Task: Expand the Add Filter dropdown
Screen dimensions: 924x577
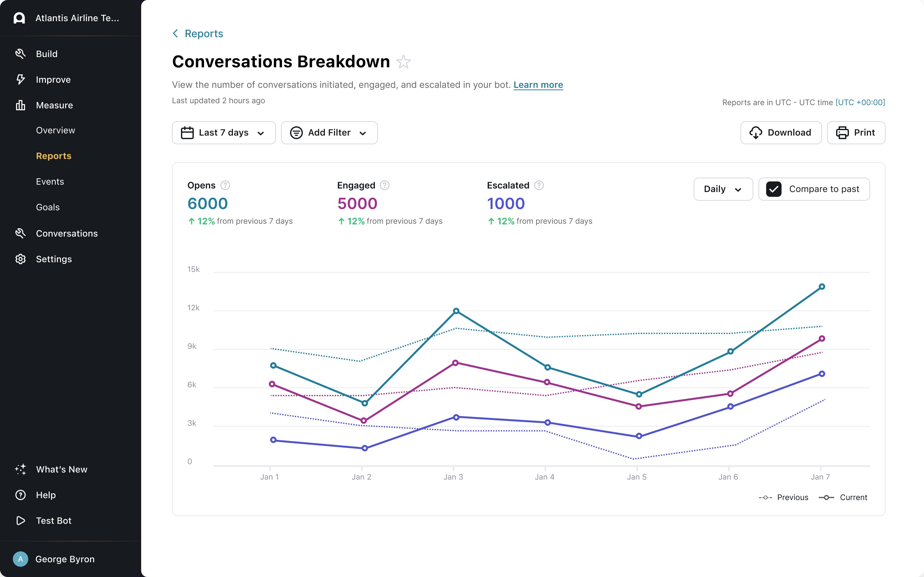Action: coord(329,133)
